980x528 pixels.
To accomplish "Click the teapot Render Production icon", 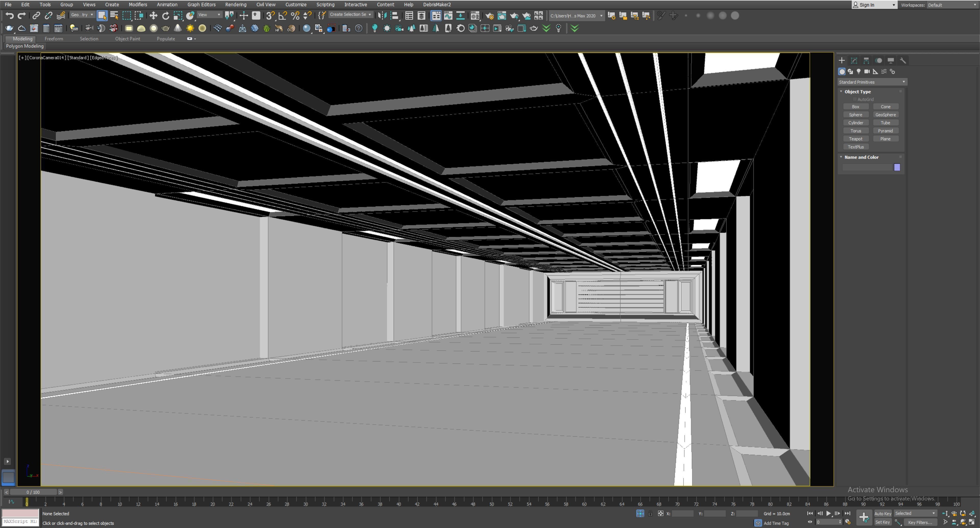I will (514, 16).
